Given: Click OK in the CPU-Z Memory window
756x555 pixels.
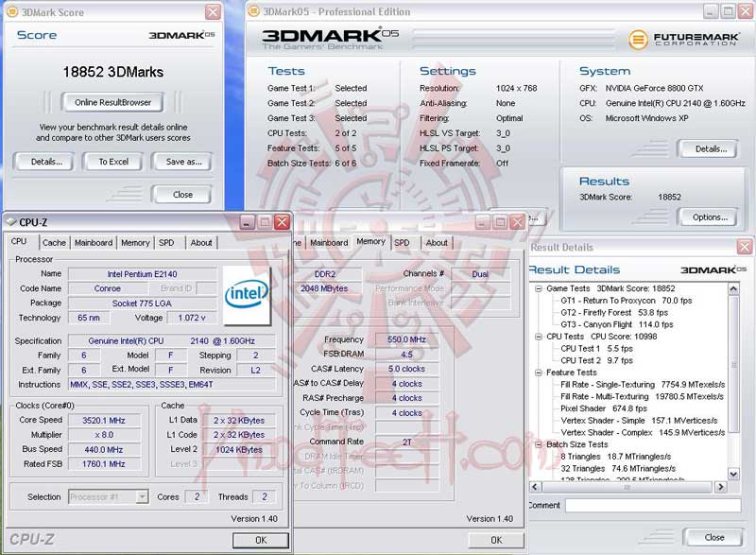Looking at the screenshot, I should pyautogui.click(x=496, y=540).
